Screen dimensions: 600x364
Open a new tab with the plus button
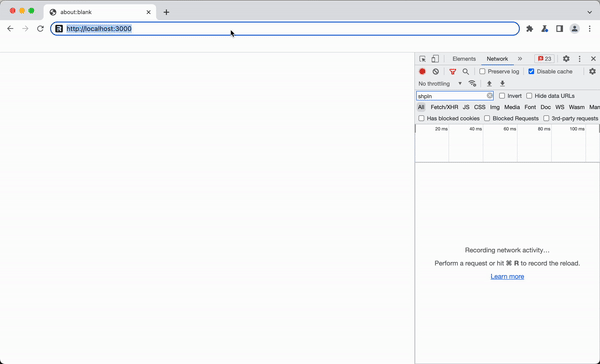166,12
